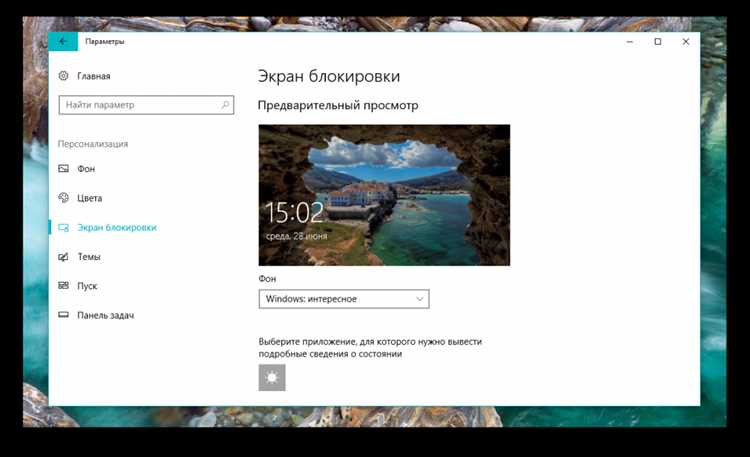Click the Экран блокировки page title

[329, 76]
